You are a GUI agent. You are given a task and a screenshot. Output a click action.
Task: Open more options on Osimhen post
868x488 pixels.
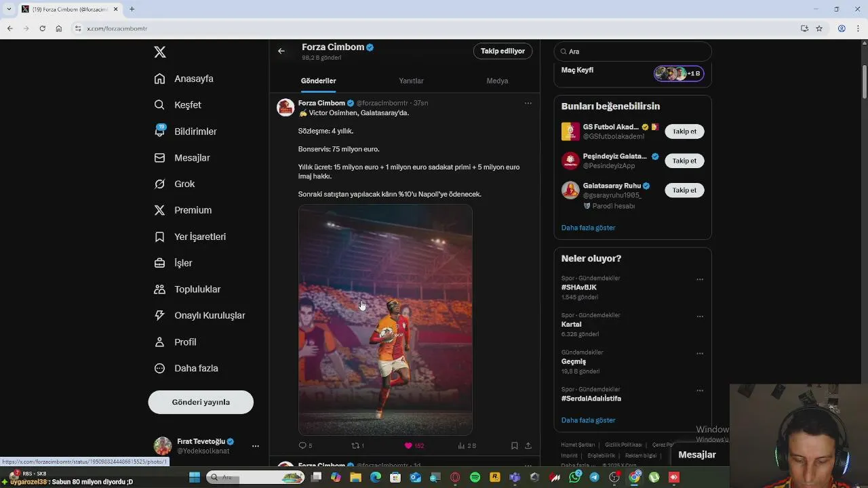pos(528,103)
